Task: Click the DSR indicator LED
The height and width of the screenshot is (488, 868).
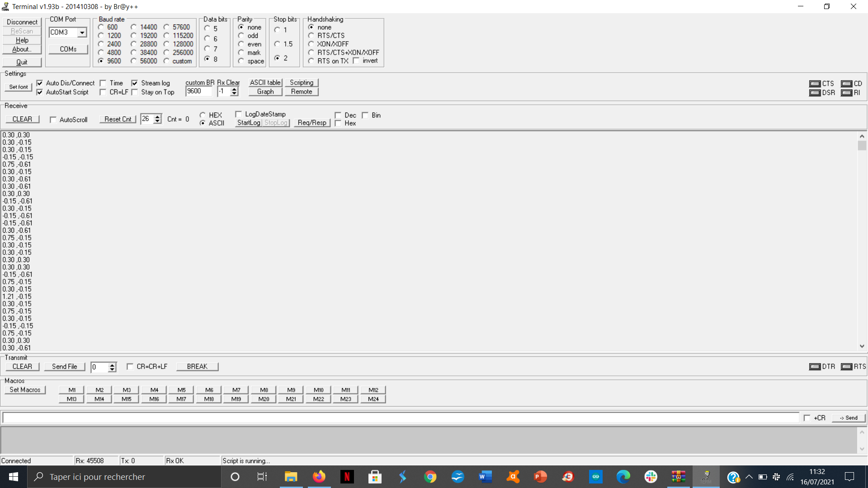Action: pos(815,93)
